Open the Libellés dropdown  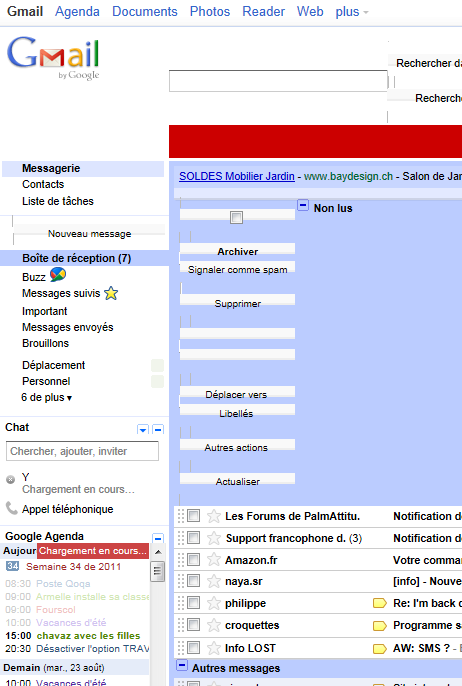(x=237, y=413)
